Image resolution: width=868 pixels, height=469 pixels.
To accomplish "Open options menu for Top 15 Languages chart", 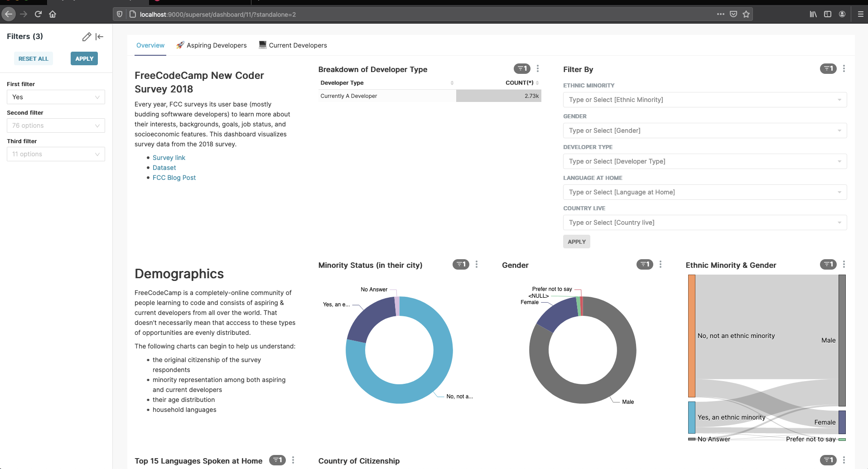I will pyautogui.click(x=293, y=460).
